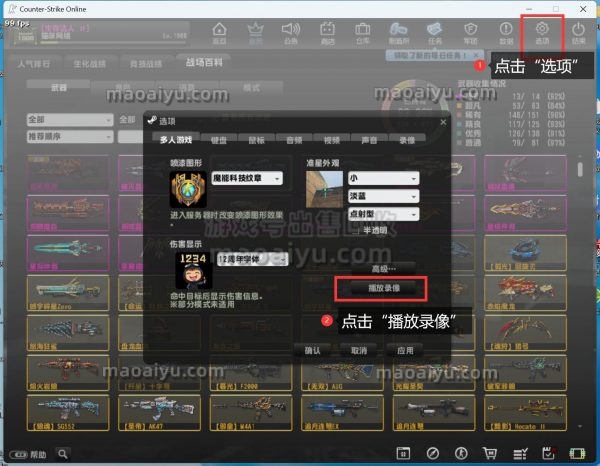Click the 高级… advanced button
The width and height of the screenshot is (600, 466).
pyautogui.click(x=384, y=269)
